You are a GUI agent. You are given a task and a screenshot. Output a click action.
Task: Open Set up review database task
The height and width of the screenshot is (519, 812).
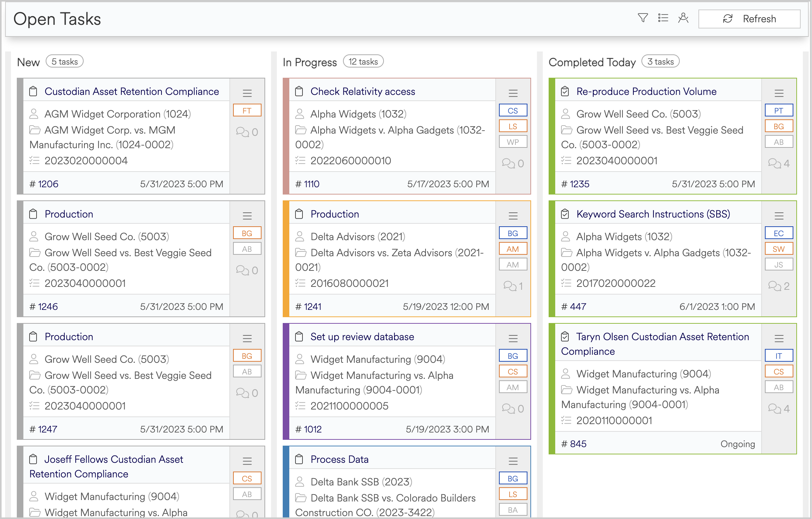tap(362, 337)
